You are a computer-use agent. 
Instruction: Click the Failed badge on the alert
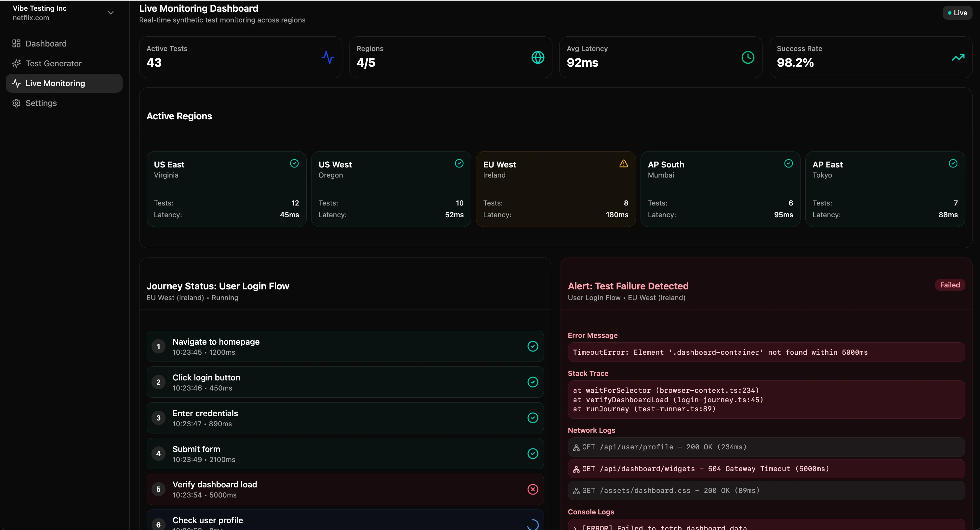click(949, 285)
